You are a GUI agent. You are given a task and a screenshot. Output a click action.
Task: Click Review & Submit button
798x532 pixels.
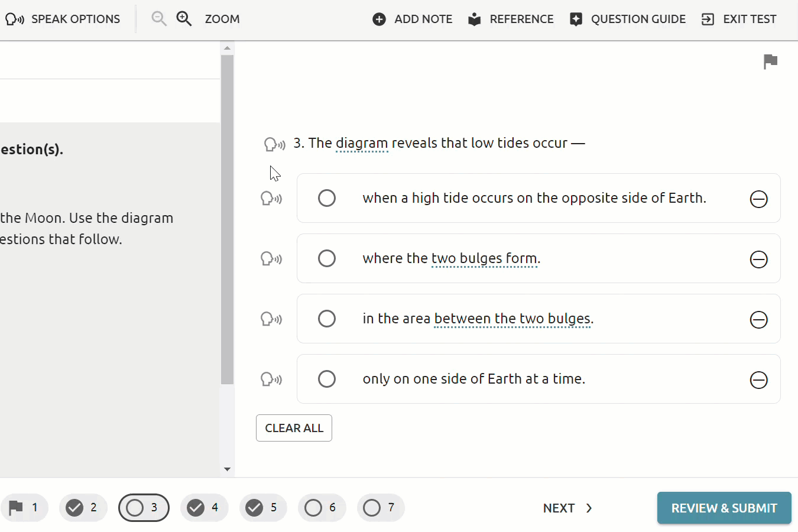[x=724, y=508]
